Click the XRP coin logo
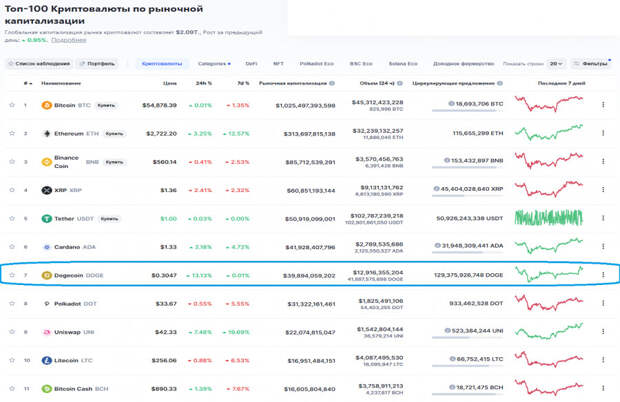Screen dimensions: 620x402 (47, 190)
